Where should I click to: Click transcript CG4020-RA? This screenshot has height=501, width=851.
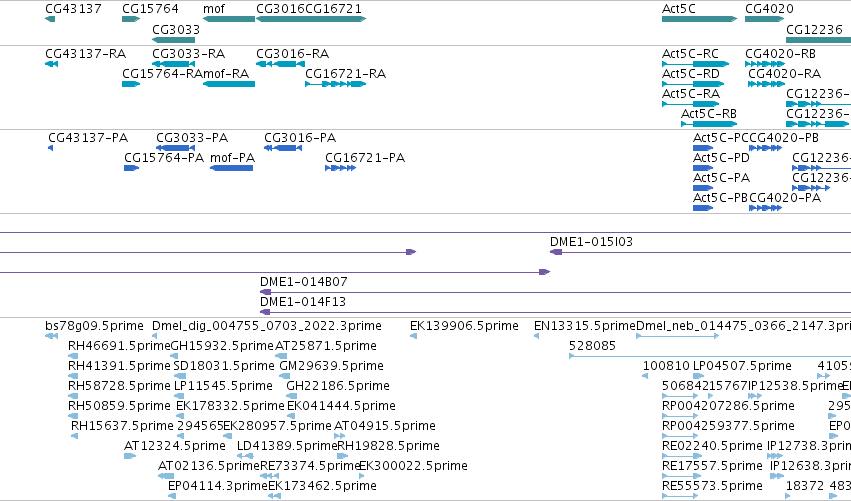click(x=766, y=84)
